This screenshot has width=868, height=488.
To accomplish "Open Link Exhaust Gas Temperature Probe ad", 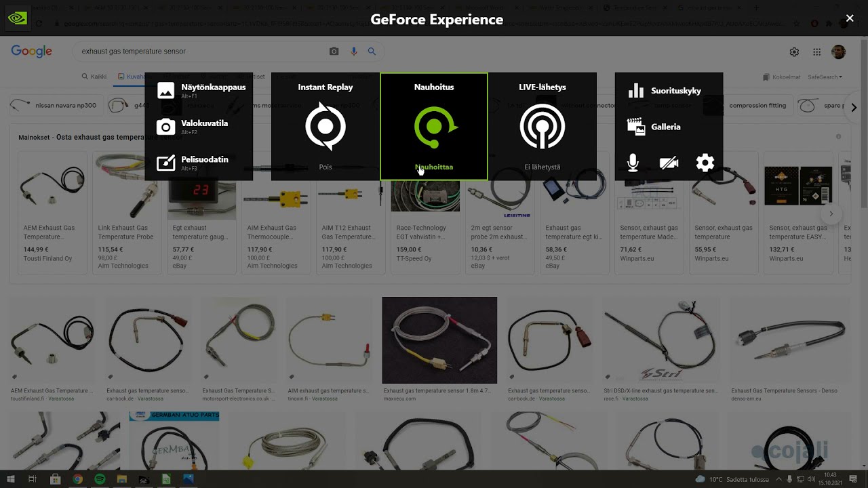I will [x=127, y=212].
